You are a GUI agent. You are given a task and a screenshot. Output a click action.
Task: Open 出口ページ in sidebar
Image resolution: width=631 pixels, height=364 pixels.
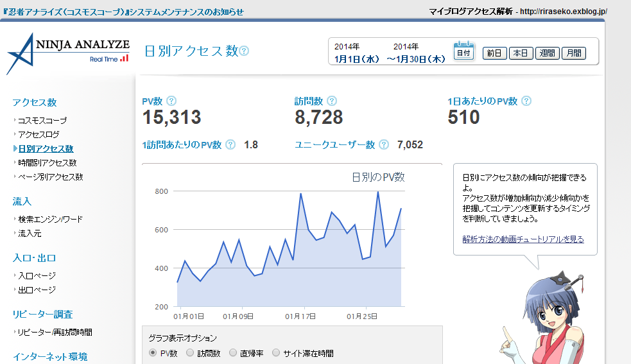pyautogui.click(x=37, y=290)
